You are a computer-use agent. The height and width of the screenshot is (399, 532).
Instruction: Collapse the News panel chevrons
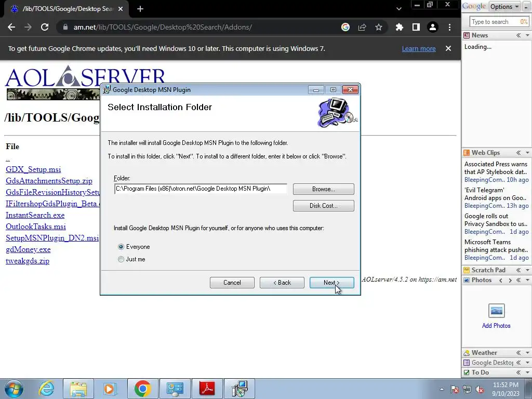[x=519, y=35]
